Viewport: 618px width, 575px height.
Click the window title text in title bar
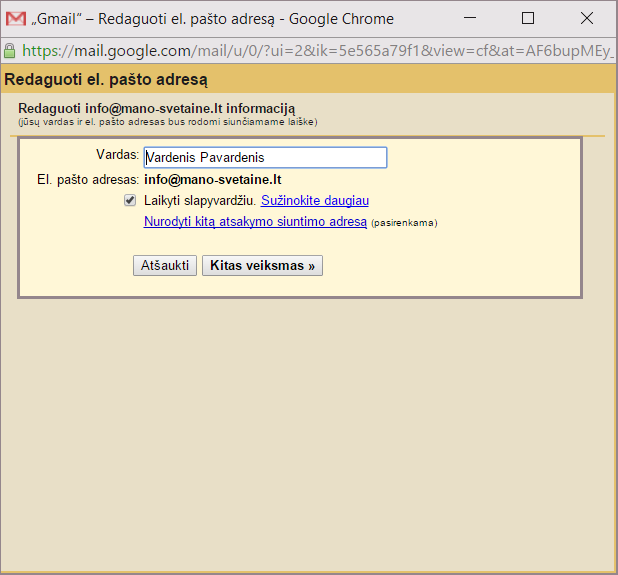tap(200, 18)
